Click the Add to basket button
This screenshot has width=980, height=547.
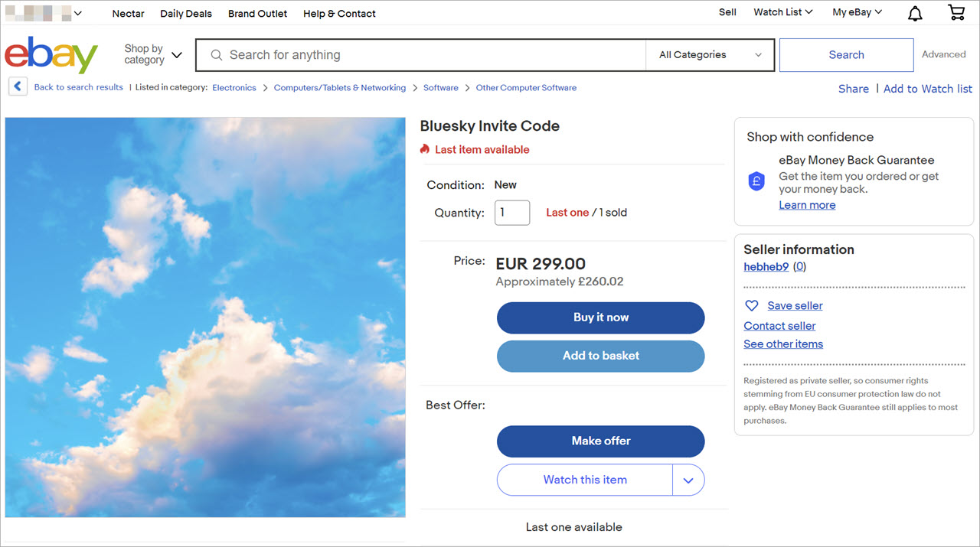tap(601, 356)
